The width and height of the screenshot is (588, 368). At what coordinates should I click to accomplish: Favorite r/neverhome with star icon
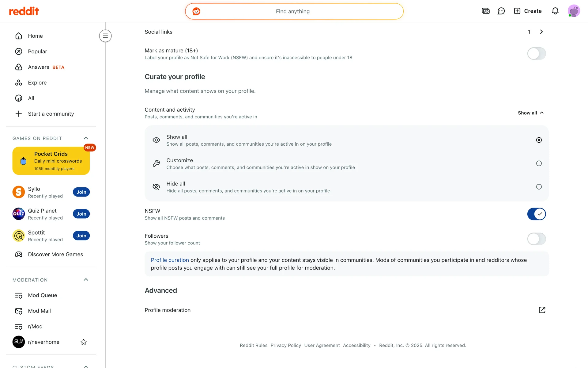tap(83, 342)
